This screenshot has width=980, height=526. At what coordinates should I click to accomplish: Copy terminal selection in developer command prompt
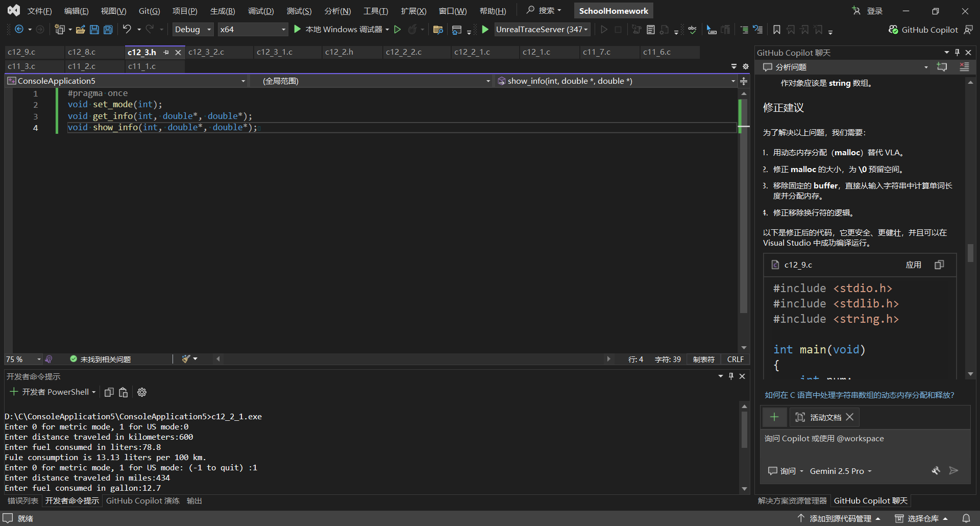point(109,392)
